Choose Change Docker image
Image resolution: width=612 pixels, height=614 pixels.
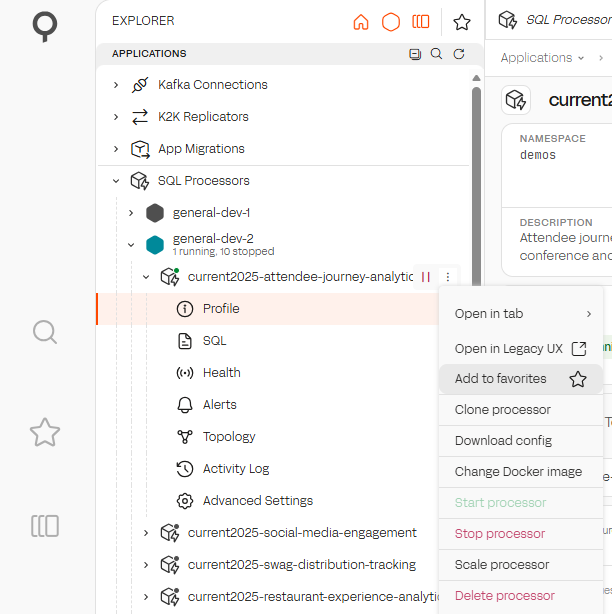521,472
